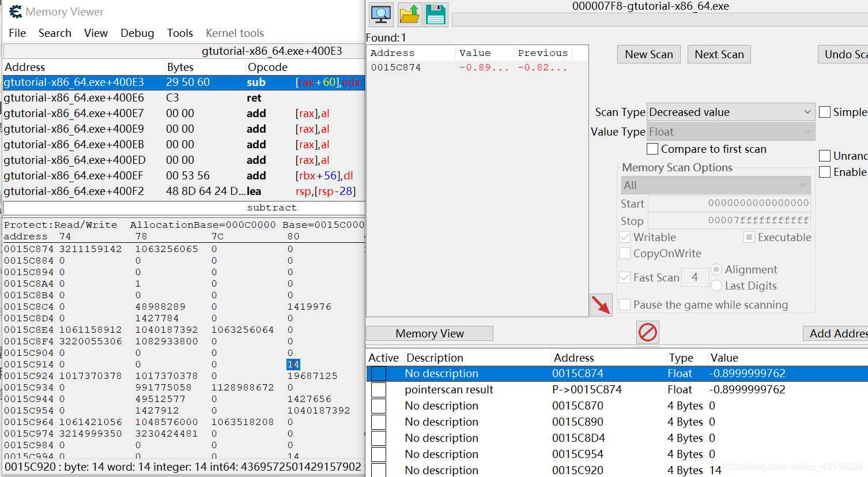Select P->0015C874 pointer address cell
Image resolution: width=868 pixels, height=477 pixels.
click(x=587, y=390)
